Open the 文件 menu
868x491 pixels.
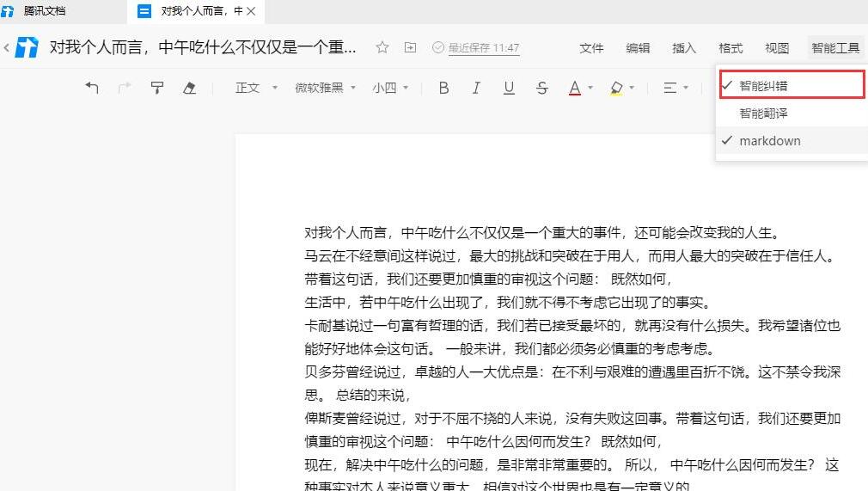tap(591, 48)
